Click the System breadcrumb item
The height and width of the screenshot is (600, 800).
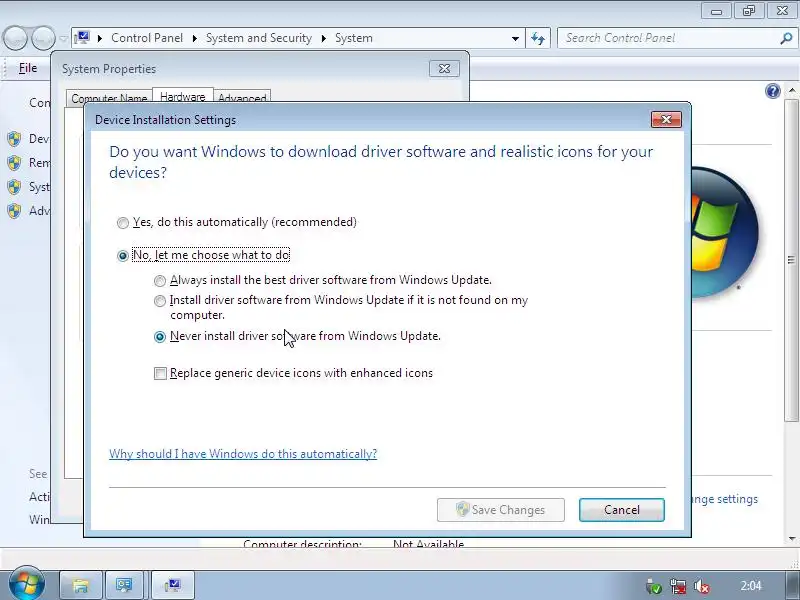(354, 38)
